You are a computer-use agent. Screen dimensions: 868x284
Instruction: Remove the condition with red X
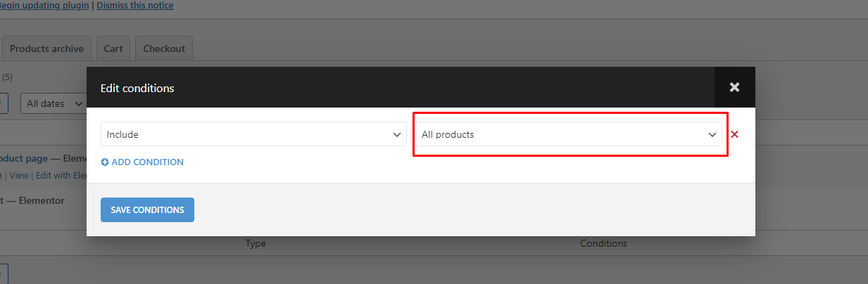(x=734, y=134)
